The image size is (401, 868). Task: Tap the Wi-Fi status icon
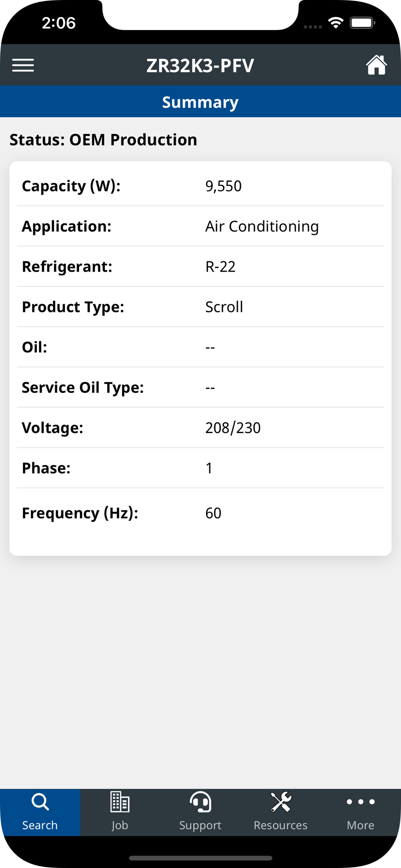335,23
